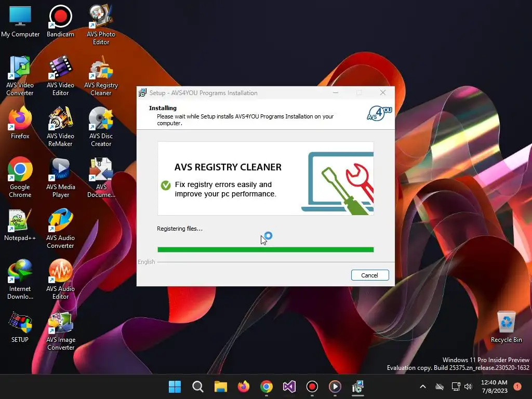Click the OneDrive cloud tray icon
532x399 pixels.
click(x=440, y=387)
